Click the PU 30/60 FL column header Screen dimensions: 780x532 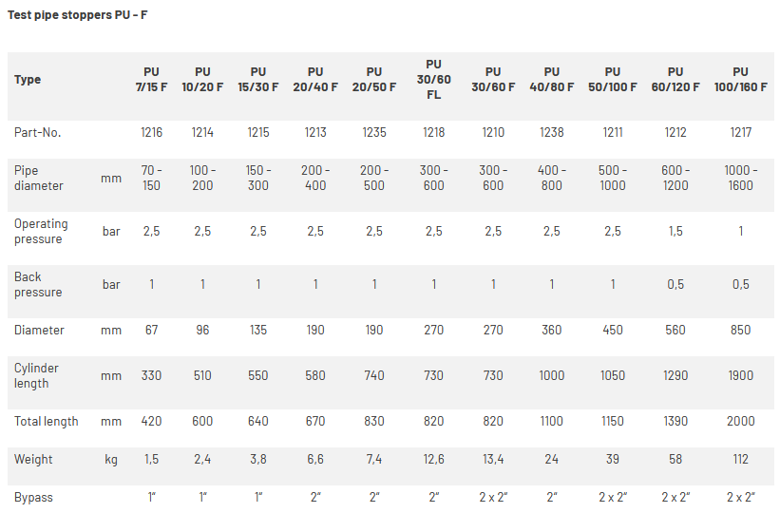coord(434,79)
